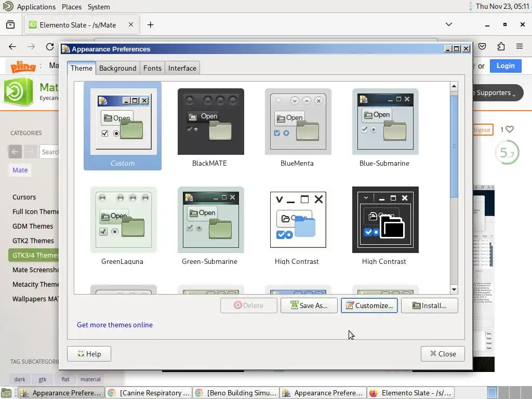Open Get more themes online link

pyautogui.click(x=115, y=325)
